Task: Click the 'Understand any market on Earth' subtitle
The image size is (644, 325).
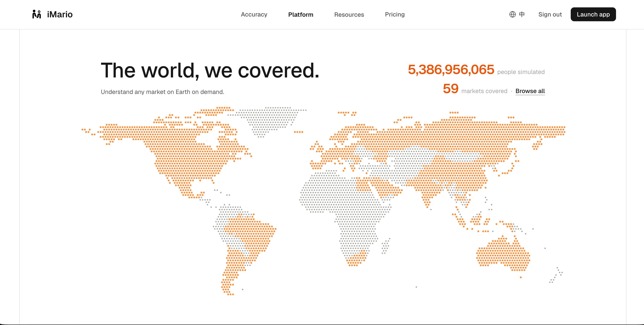Action: (162, 92)
